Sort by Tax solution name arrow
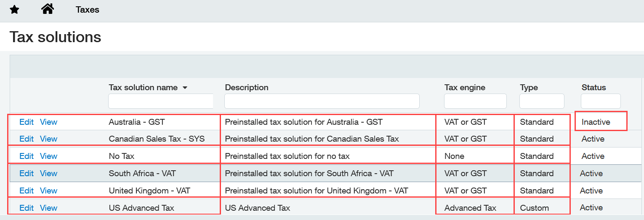The image size is (644, 220). 184,88
